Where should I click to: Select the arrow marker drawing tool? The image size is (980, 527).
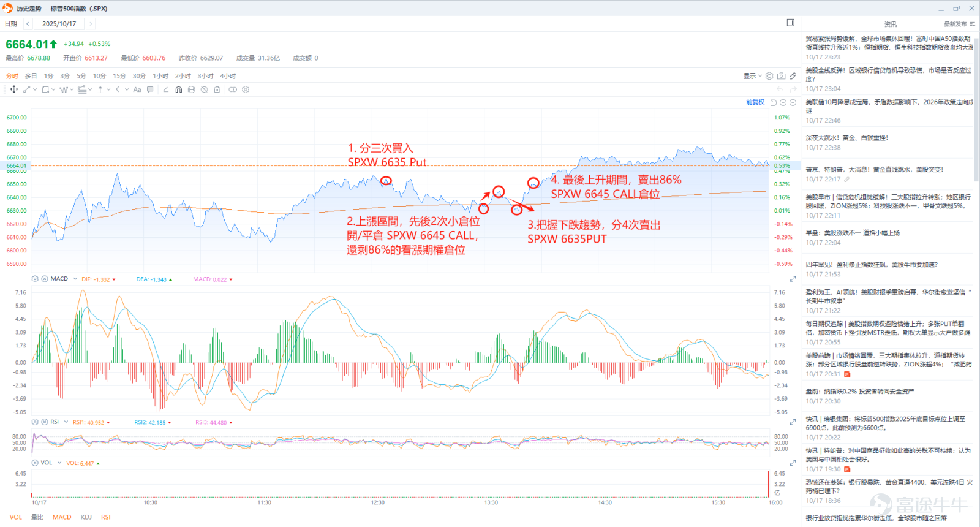pyautogui.click(x=119, y=89)
